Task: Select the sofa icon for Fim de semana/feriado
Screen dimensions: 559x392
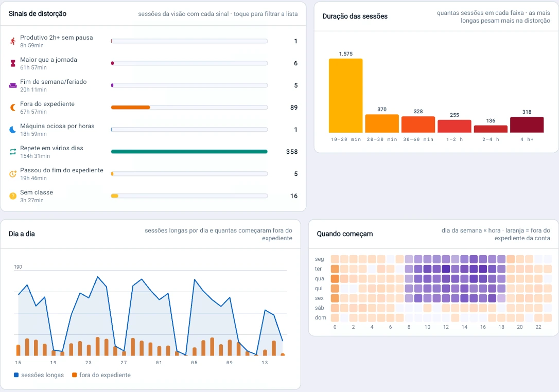Action: coord(13,85)
